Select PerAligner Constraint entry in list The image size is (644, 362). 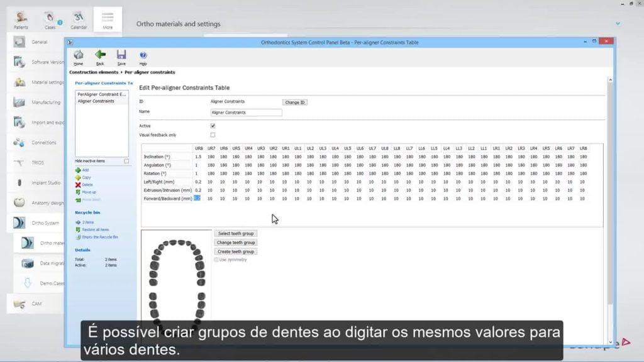pyautogui.click(x=102, y=94)
